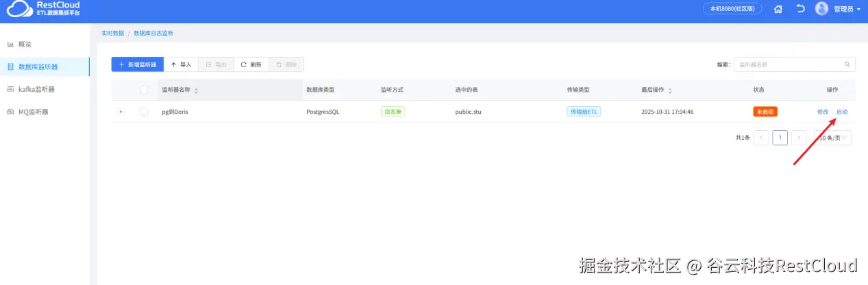Click the 监听方式 column header
This screenshot has height=285, width=868.
click(393, 90)
